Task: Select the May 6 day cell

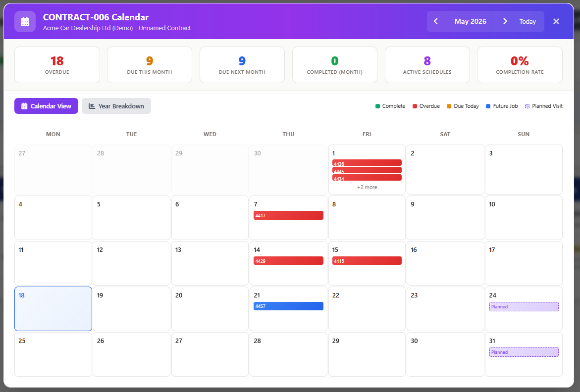Action: 210,218
